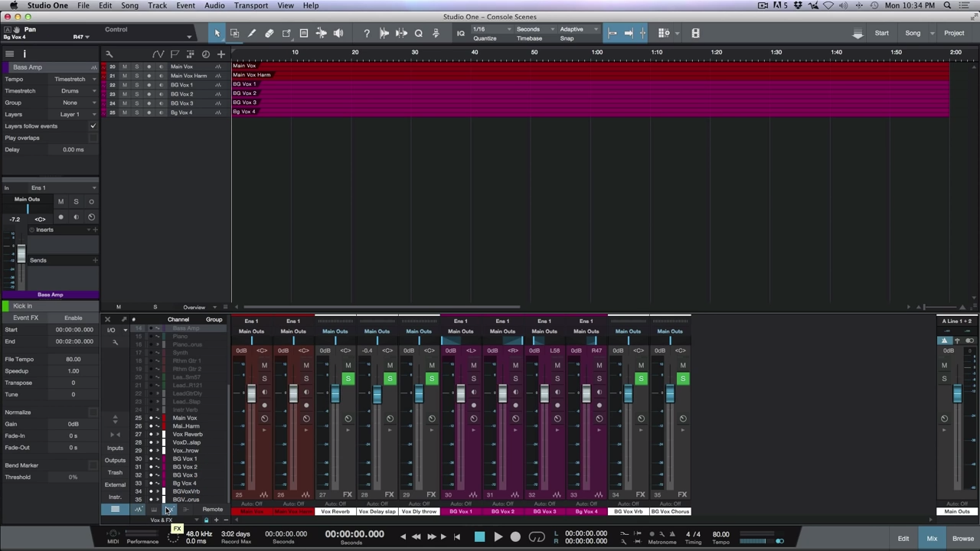
Task: Toggle Play overlaps checkbox
Action: pyautogui.click(x=93, y=138)
